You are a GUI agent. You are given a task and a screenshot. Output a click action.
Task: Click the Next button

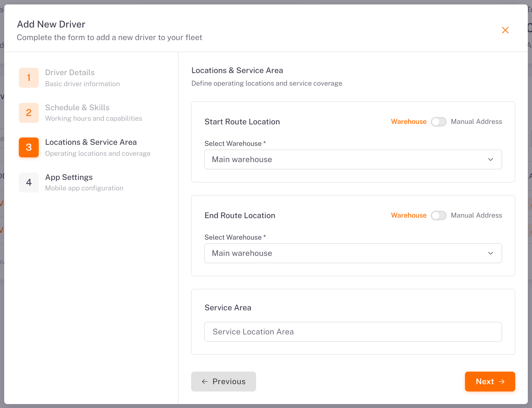tap(490, 382)
